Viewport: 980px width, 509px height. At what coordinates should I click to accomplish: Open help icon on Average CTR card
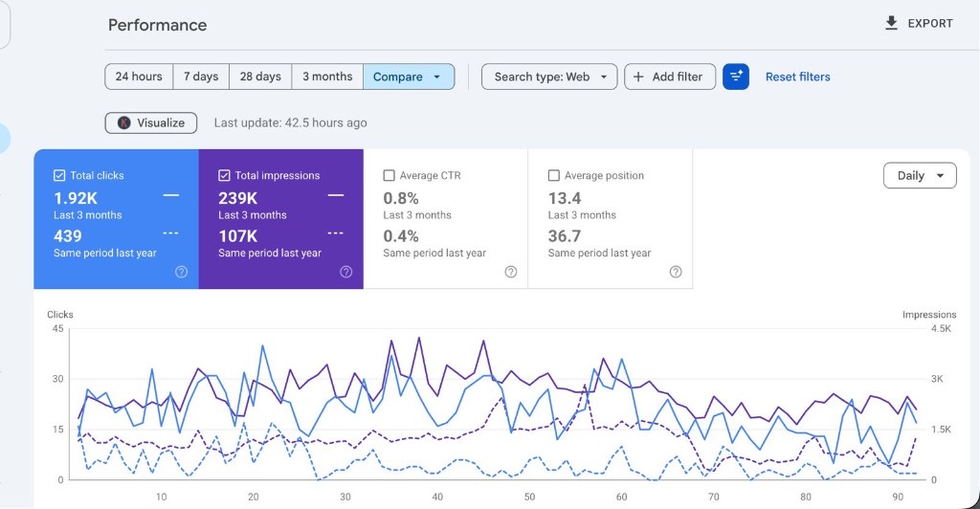tap(511, 272)
